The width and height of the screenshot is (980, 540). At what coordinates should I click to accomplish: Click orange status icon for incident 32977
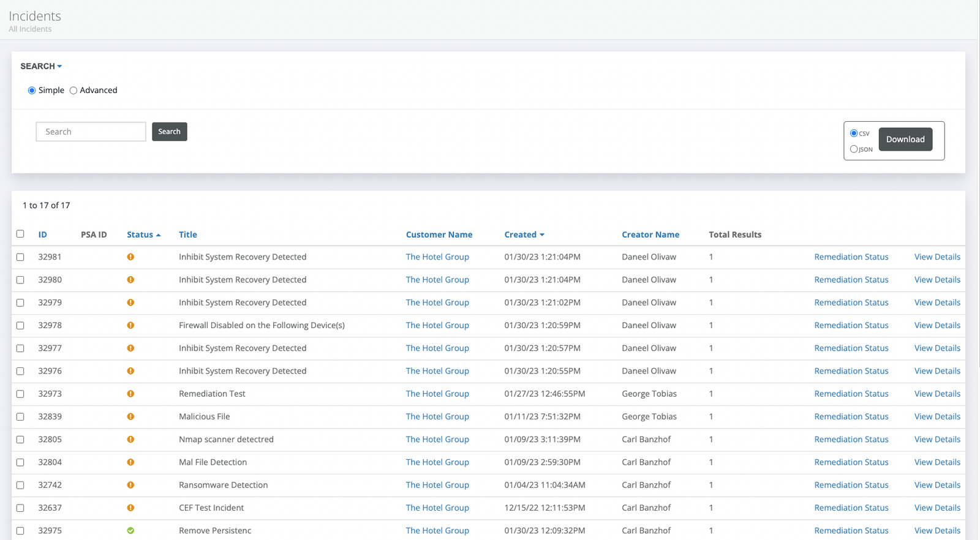pyautogui.click(x=130, y=348)
